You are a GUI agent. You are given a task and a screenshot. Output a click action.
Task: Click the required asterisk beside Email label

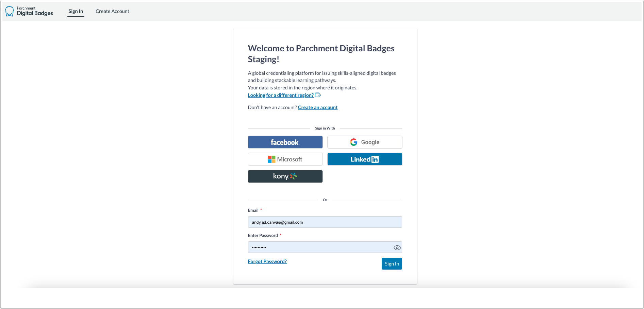[261, 209]
